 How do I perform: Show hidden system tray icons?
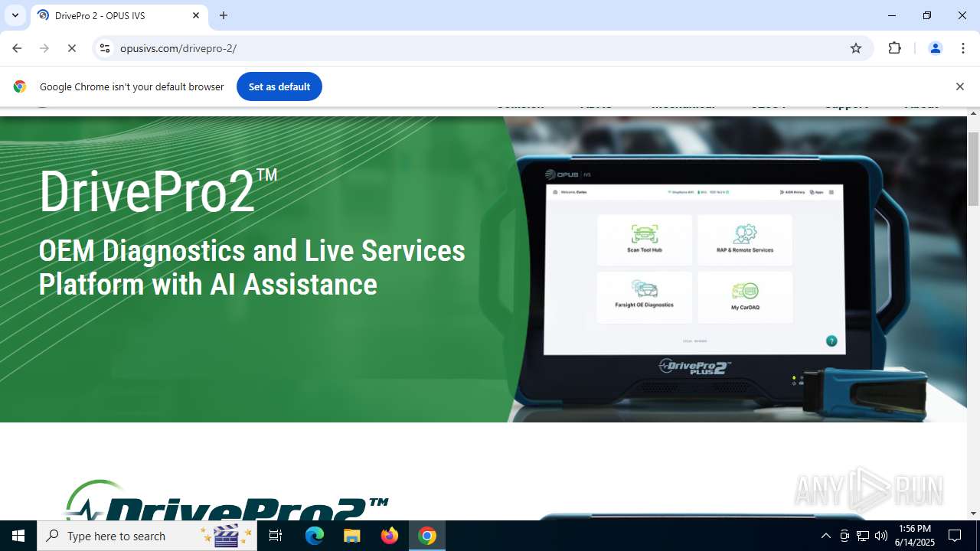pyautogui.click(x=825, y=536)
